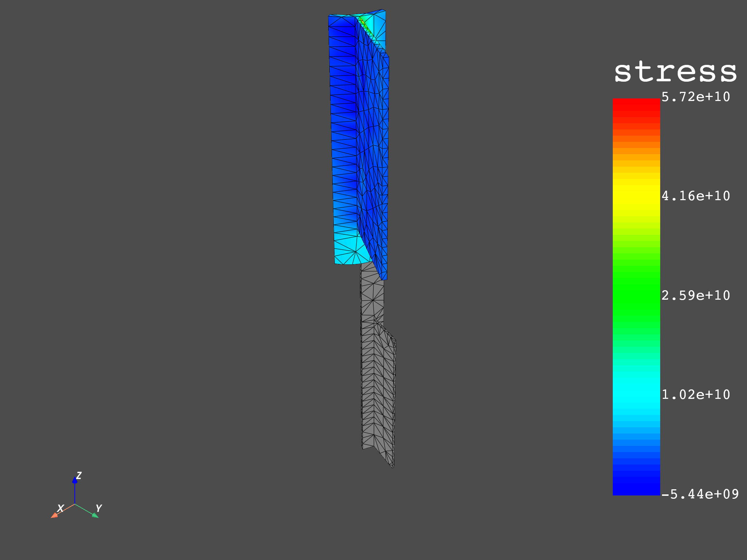Image resolution: width=747 pixels, height=560 pixels.
Task: Click the stress color bar legend
Action: pos(636,296)
